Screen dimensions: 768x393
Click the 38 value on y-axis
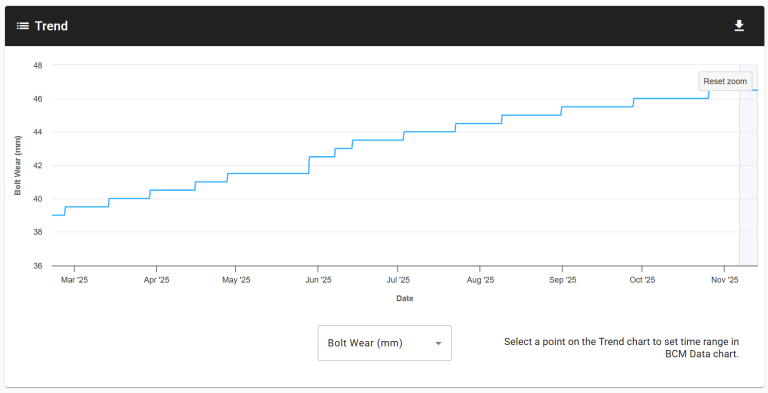pyautogui.click(x=38, y=232)
